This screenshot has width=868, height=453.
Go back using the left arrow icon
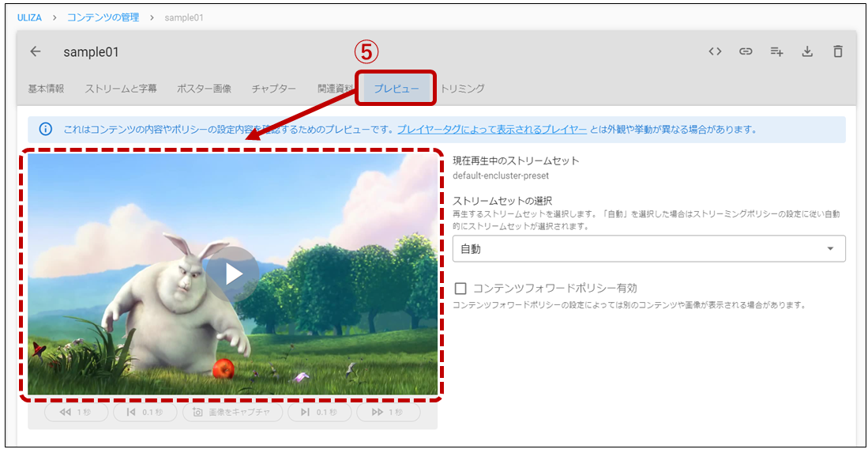(36, 51)
